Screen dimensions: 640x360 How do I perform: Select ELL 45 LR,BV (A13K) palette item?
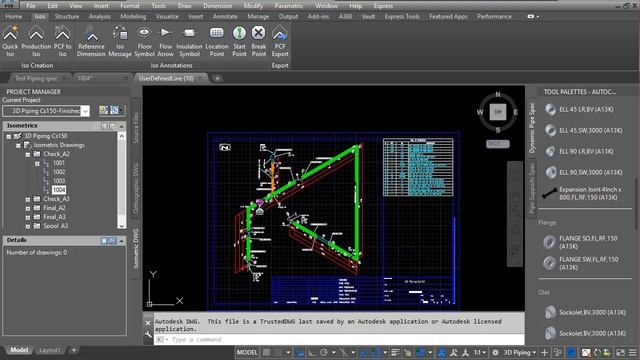(580, 109)
